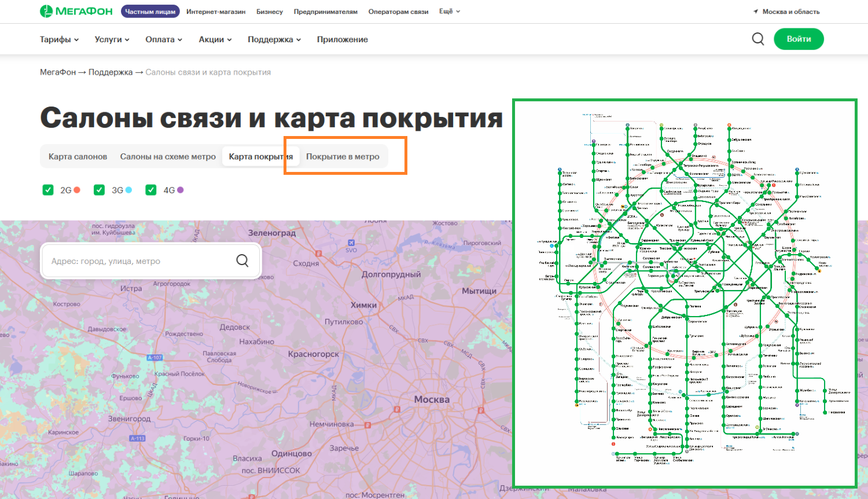Click Красногорск label on the map

(x=314, y=354)
